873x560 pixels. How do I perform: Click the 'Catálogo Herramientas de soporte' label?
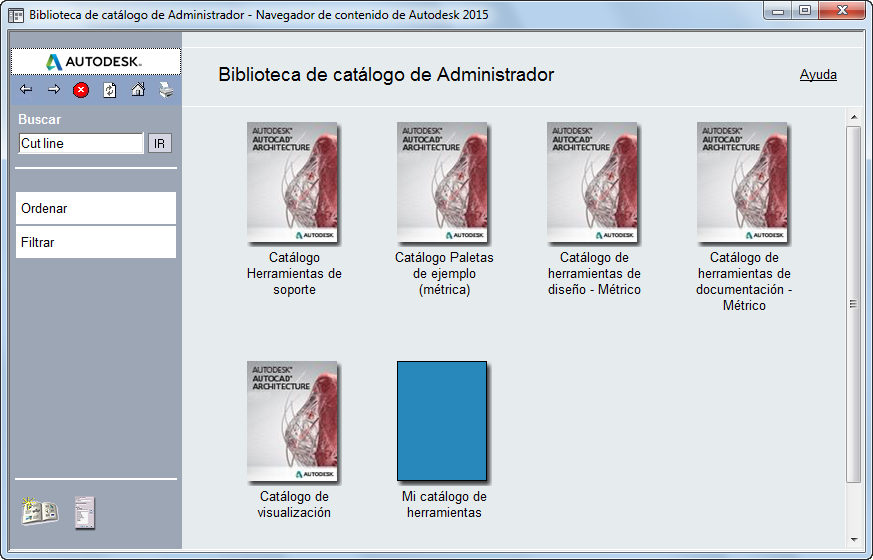click(x=294, y=273)
